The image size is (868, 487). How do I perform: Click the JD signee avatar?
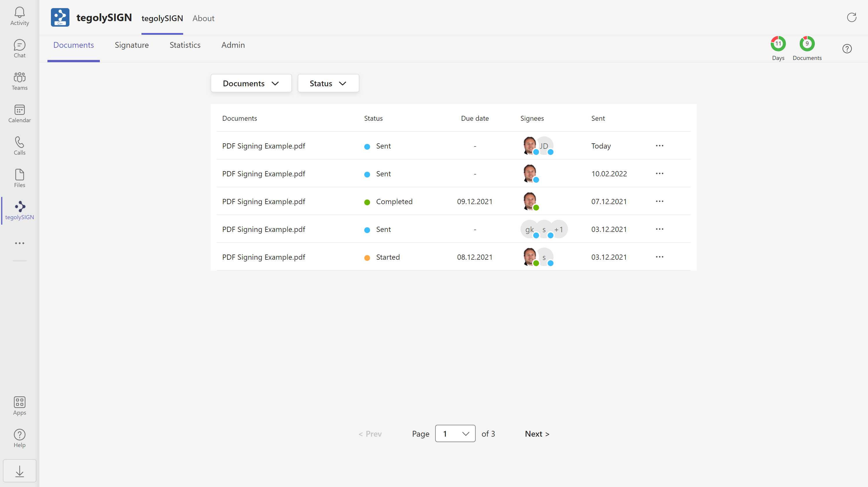pyautogui.click(x=545, y=146)
